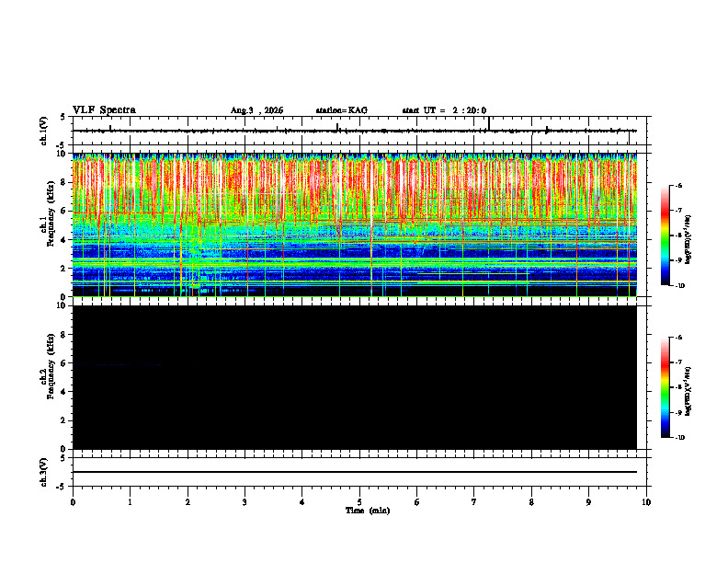This screenshot has height=563, width=728.
Task: Click inside the black ch.2 spectrogram panel
Action: point(355,377)
